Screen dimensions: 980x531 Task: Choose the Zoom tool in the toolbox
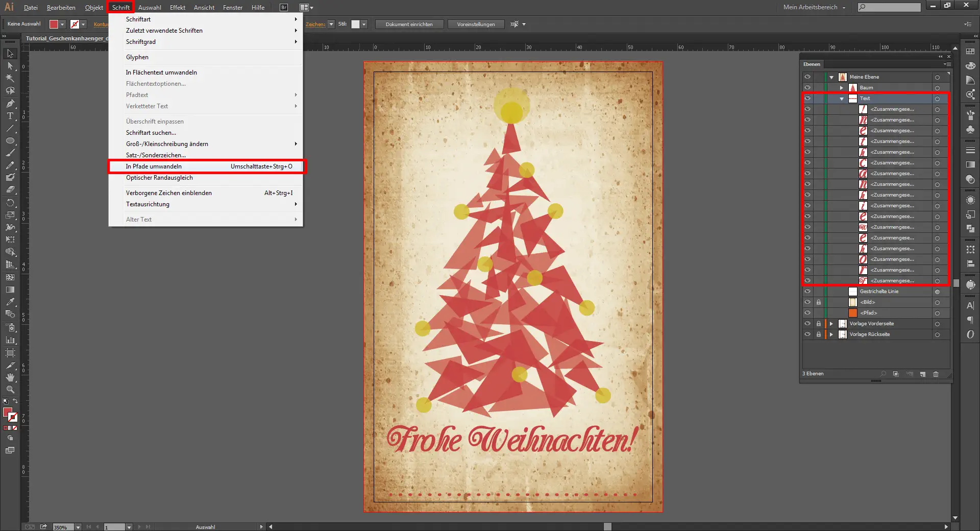click(10, 390)
